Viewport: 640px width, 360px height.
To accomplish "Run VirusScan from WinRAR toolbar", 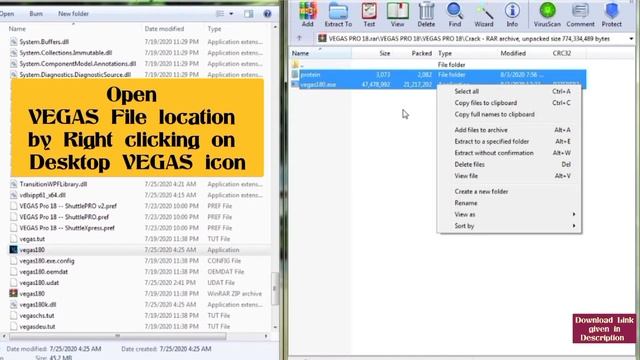I will pyautogui.click(x=547, y=14).
